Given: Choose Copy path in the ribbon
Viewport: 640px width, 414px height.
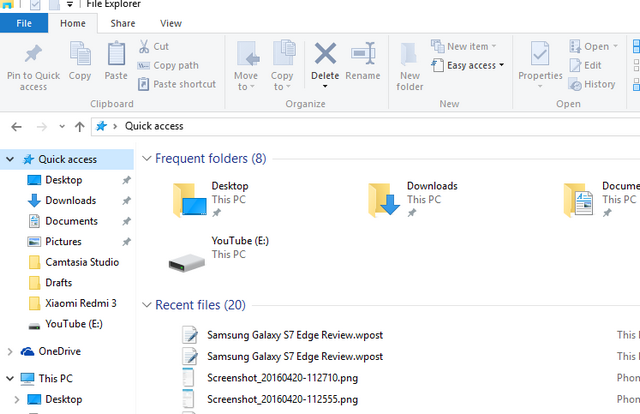Looking at the screenshot, I should [x=168, y=65].
